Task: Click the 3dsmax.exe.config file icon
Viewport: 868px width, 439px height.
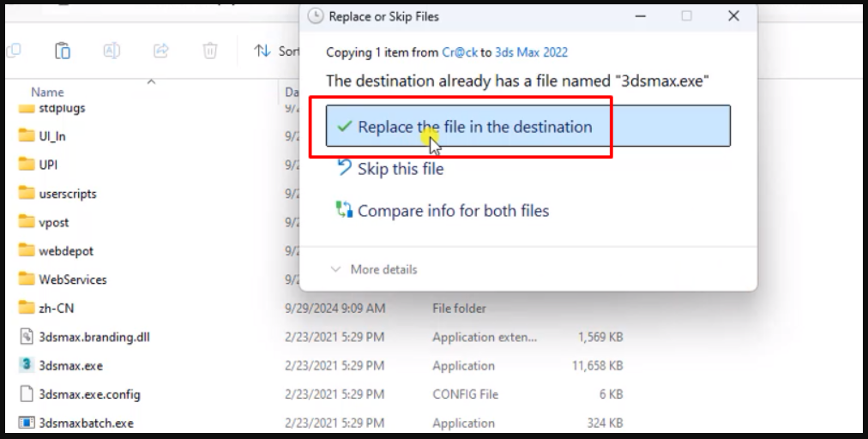Action: [26, 394]
